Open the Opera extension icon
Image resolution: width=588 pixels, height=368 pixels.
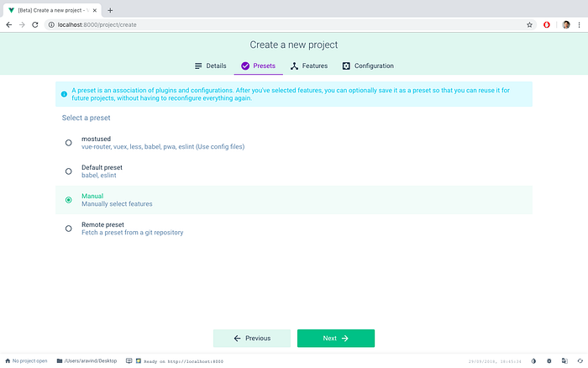547,24
